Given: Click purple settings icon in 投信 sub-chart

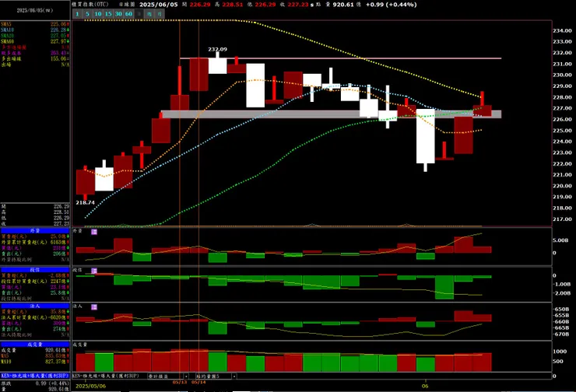Looking at the screenshot, I should 94,271.
